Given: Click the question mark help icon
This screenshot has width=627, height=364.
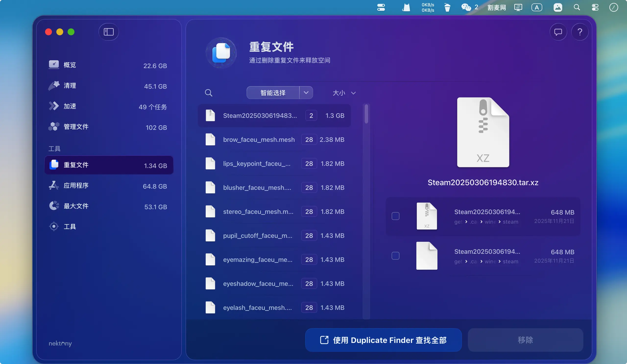Looking at the screenshot, I should coord(580,32).
